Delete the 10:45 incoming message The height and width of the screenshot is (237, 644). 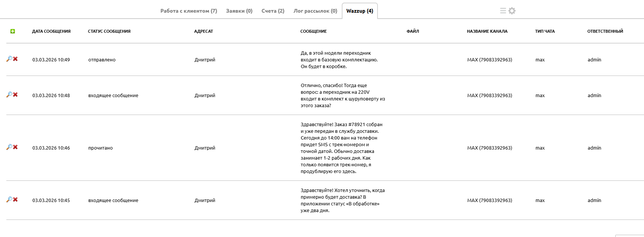point(16,199)
